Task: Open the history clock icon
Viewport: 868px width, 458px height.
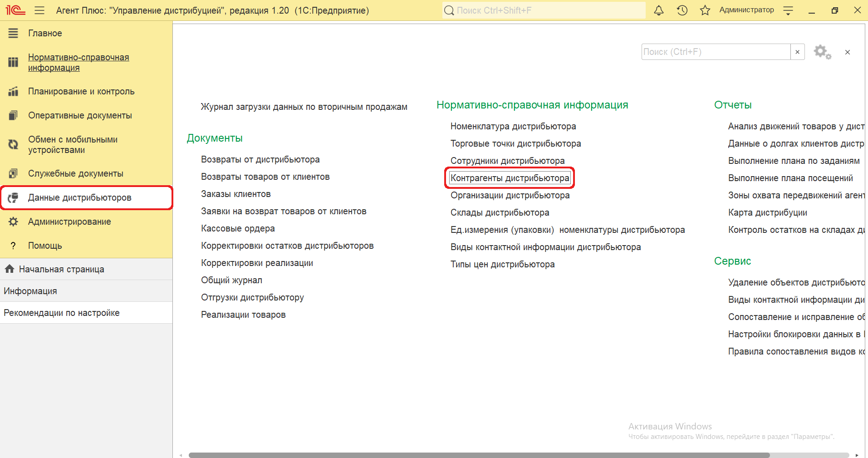Action: click(x=682, y=10)
